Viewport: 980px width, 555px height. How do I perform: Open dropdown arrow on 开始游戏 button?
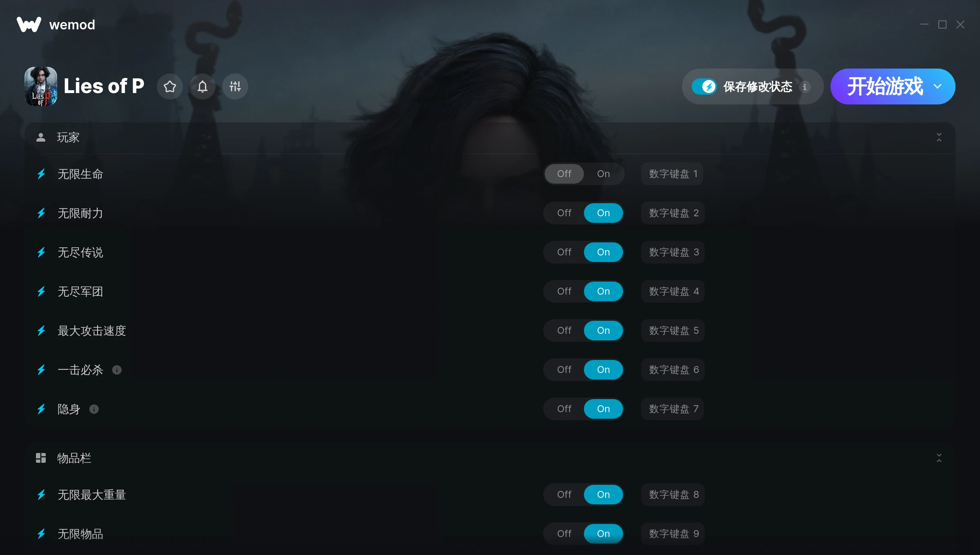[x=938, y=87]
